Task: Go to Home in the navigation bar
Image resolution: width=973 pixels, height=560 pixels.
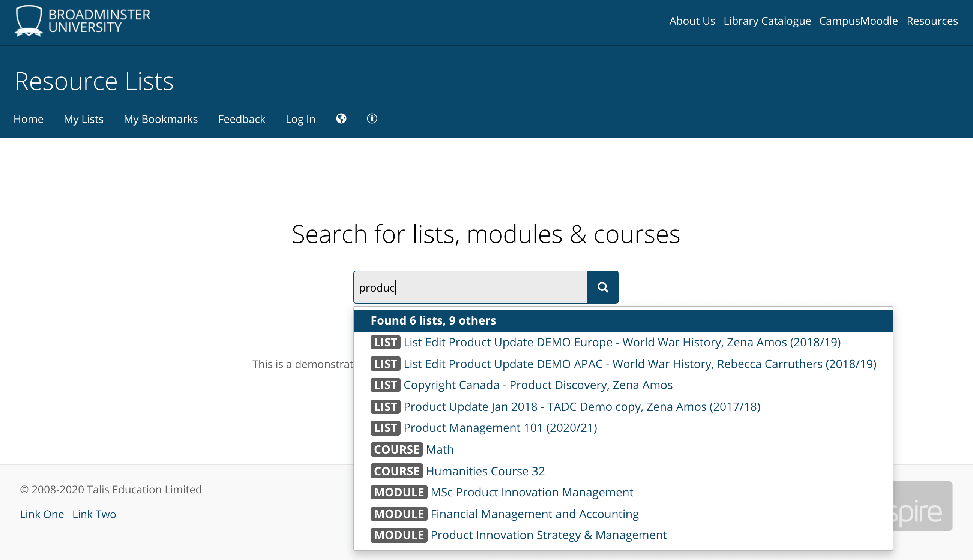Action: pyautogui.click(x=29, y=119)
